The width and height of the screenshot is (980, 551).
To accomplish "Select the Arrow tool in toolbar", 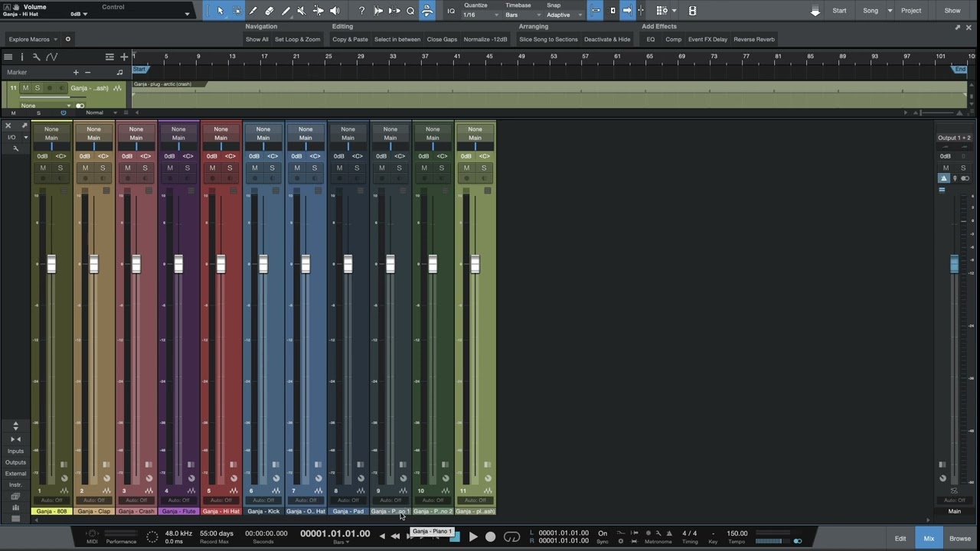I will coord(220,11).
